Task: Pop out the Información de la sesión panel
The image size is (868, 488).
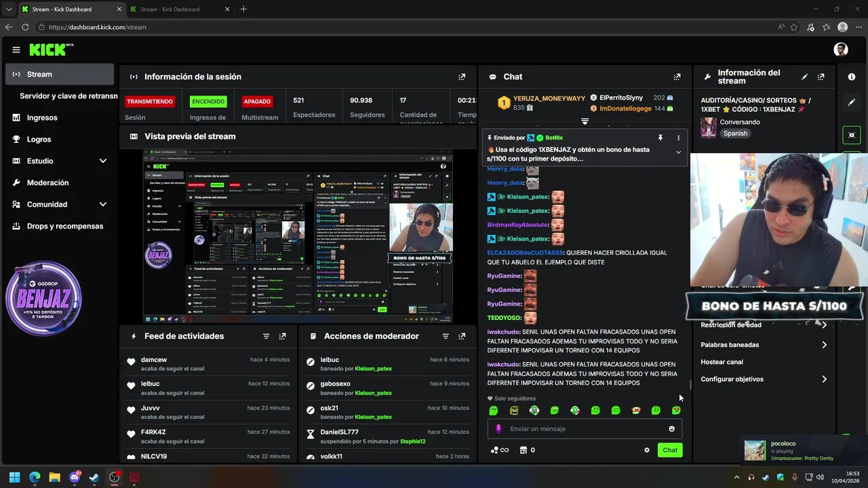Action: (462, 77)
